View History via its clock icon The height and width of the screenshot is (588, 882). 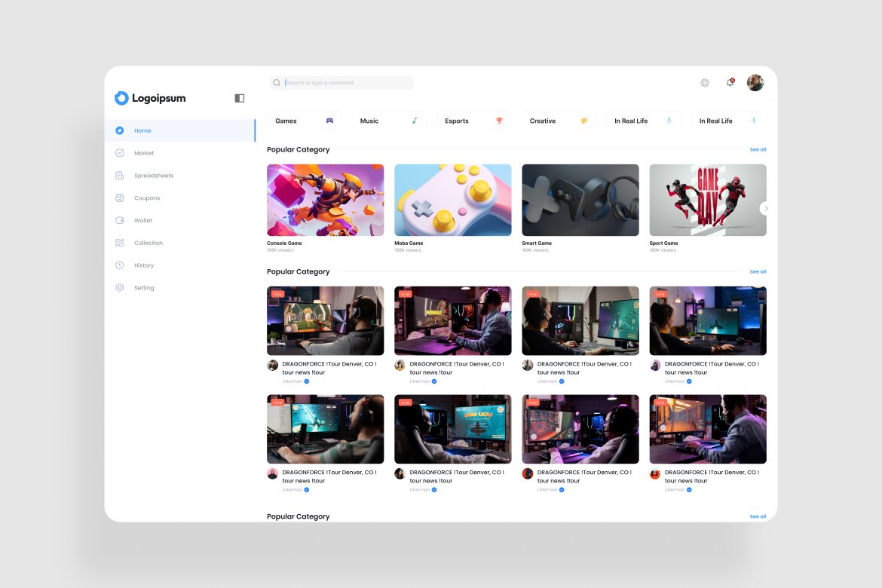coord(120,265)
